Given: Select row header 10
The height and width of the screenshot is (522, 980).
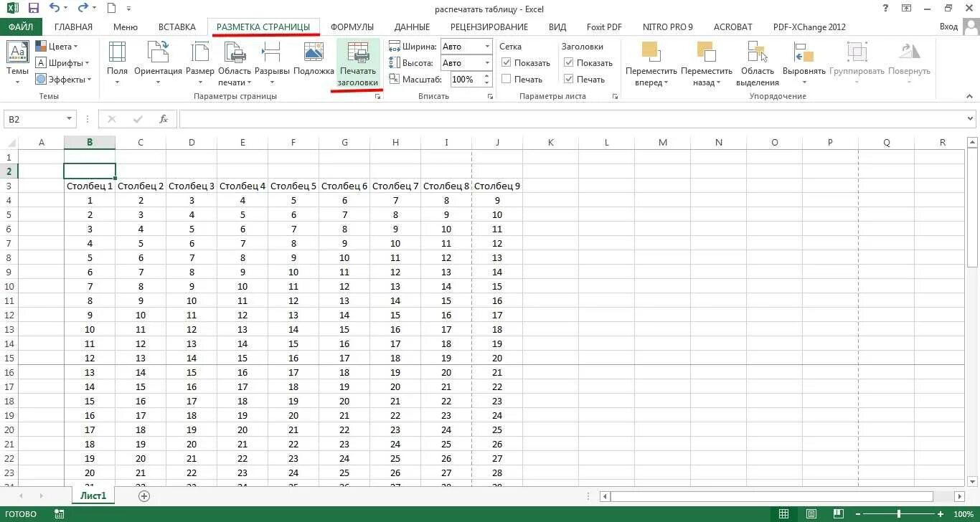Looking at the screenshot, I should [9, 286].
